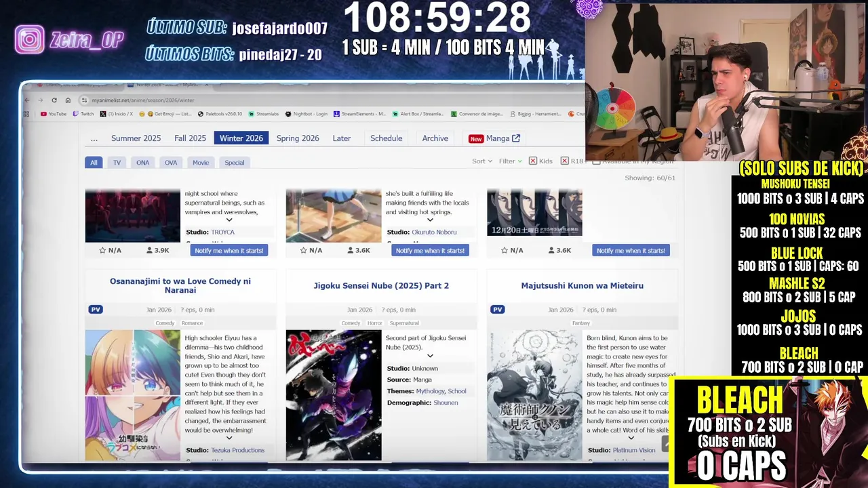This screenshot has height=488, width=868.
Task: Open the Tezuka Productions studio link
Action: [x=237, y=450]
